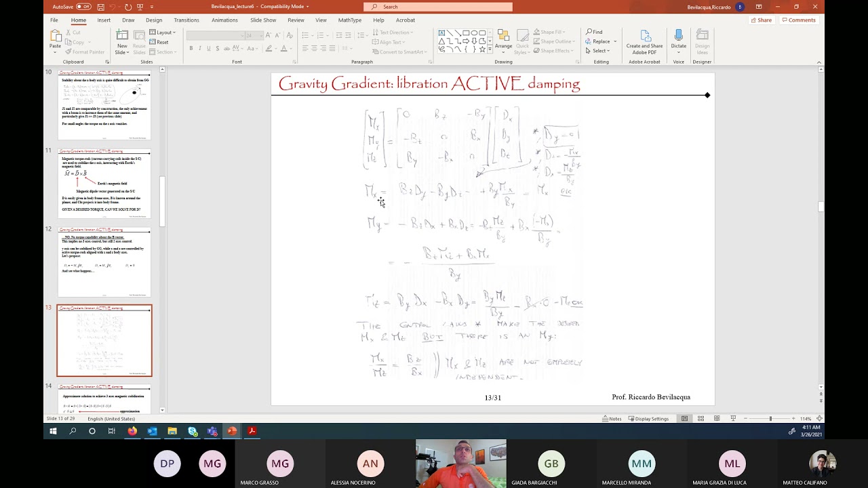Click Create and Share Adobe PDF
Viewport: 868px width, 488px height.
[x=644, y=42]
